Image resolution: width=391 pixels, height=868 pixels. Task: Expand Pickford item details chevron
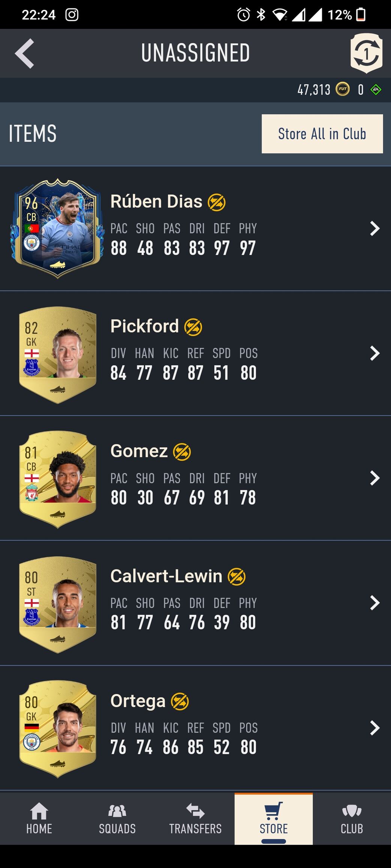click(x=374, y=353)
